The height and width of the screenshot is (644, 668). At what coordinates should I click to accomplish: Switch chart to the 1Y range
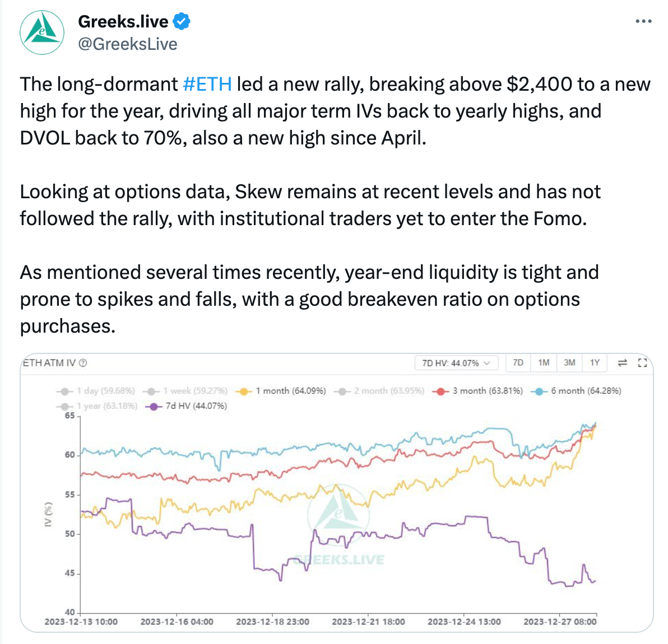(595, 363)
